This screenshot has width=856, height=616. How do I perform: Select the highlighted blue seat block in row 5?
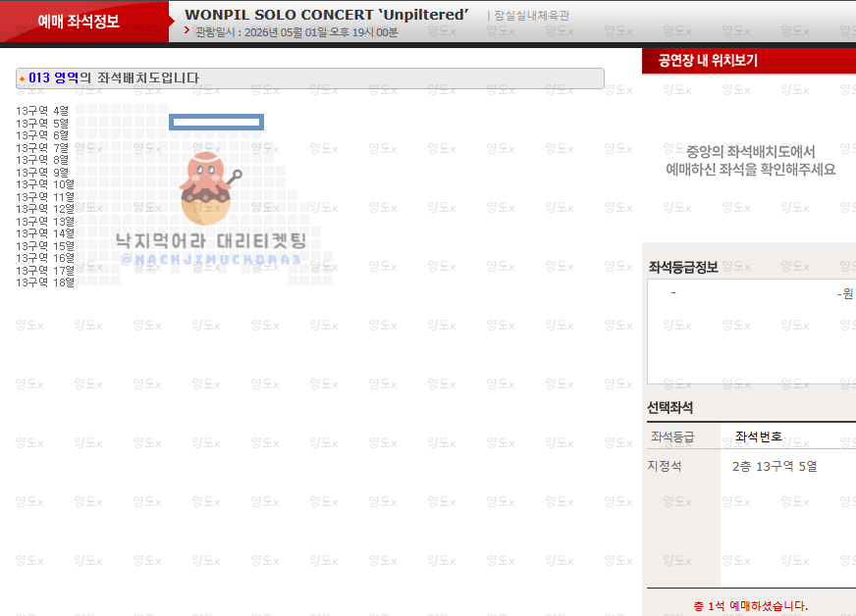pyautogui.click(x=216, y=123)
